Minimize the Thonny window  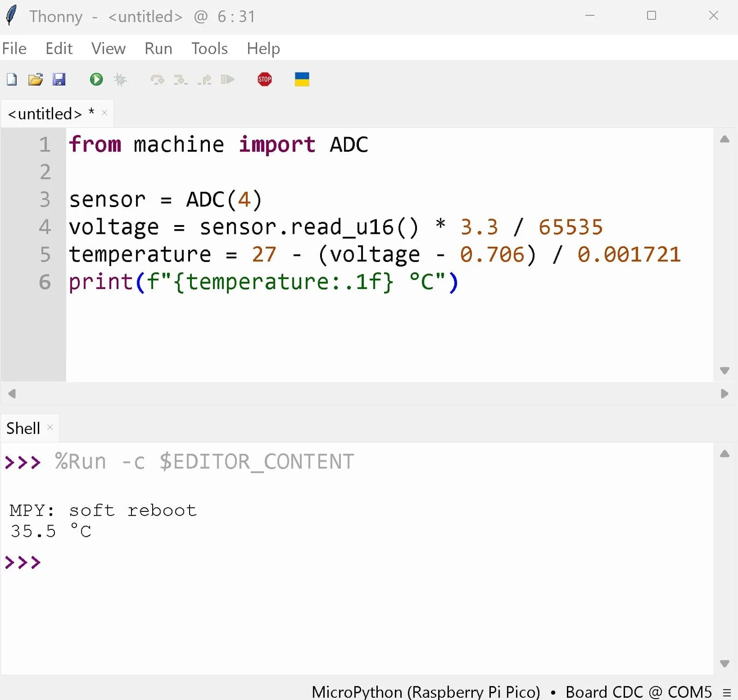[589, 16]
